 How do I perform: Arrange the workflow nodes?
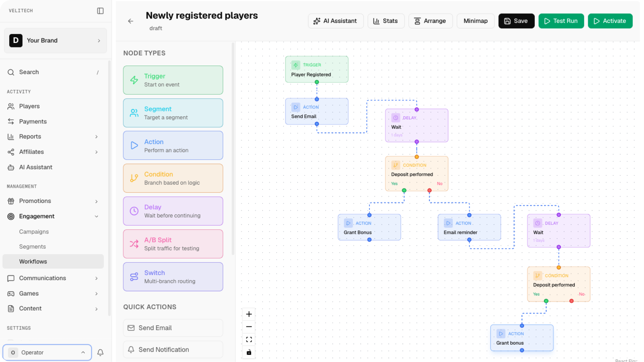pyautogui.click(x=430, y=21)
